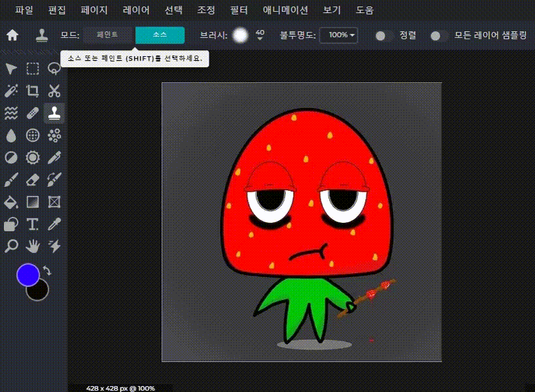Go to the Home screen icon
The image size is (535, 392).
pyautogui.click(x=12, y=35)
